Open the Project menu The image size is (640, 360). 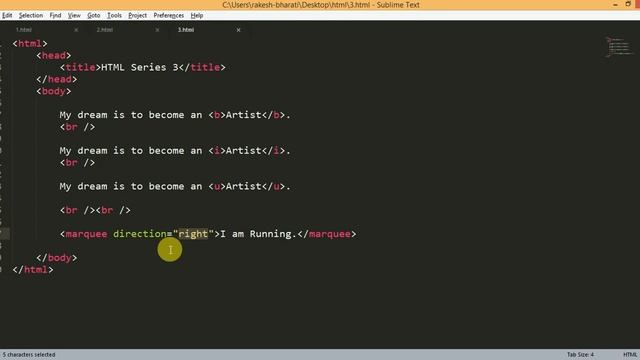[137, 16]
